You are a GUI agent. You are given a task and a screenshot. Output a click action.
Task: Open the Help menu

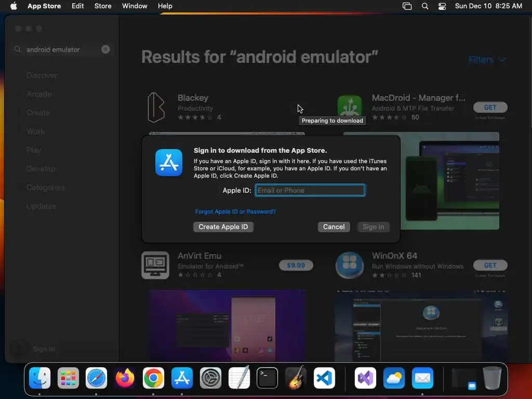165,6
